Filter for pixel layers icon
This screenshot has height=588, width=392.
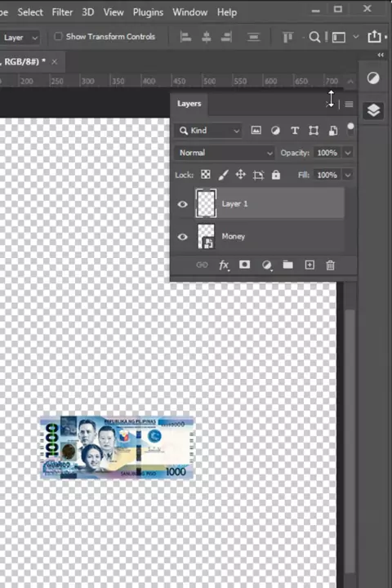pyautogui.click(x=256, y=130)
